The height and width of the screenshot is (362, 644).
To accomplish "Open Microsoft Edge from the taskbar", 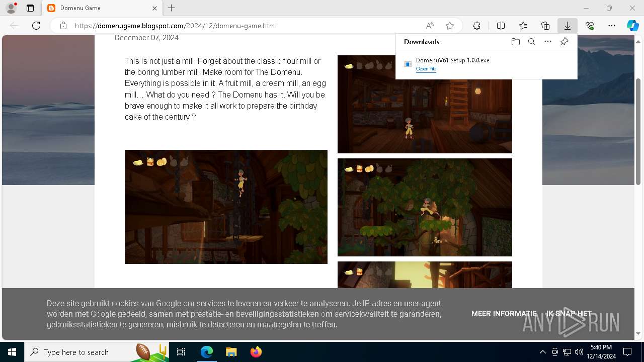I will point(207,352).
